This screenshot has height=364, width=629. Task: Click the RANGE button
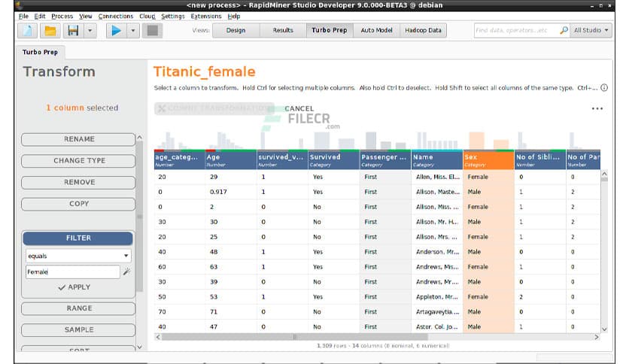tap(78, 308)
